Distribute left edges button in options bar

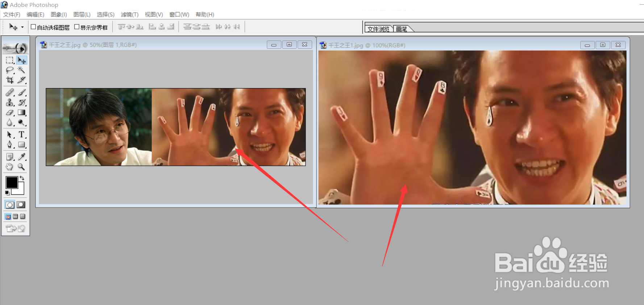pyautogui.click(x=219, y=26)
